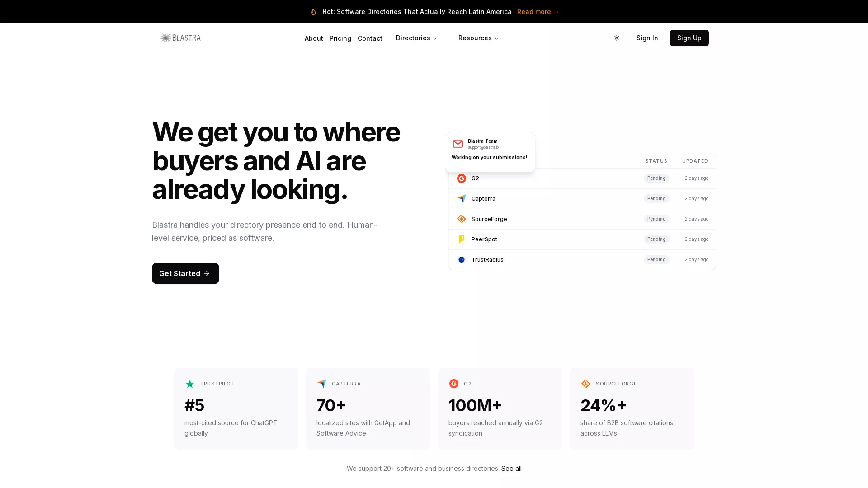Screen dimensions: 868x488
Task: Click the Get Started button
Action: [185, 273]
